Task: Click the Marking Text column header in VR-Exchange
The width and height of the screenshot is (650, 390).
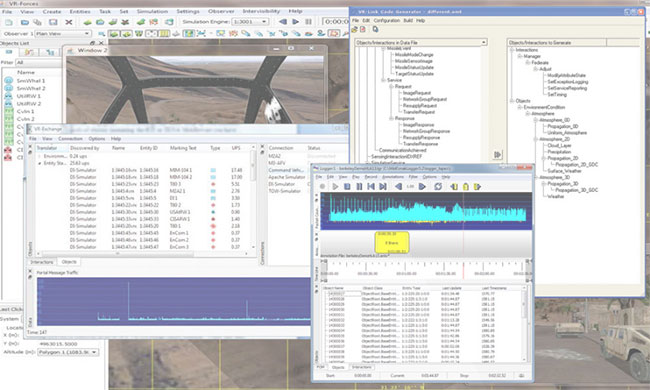Action: coord(183,148)
